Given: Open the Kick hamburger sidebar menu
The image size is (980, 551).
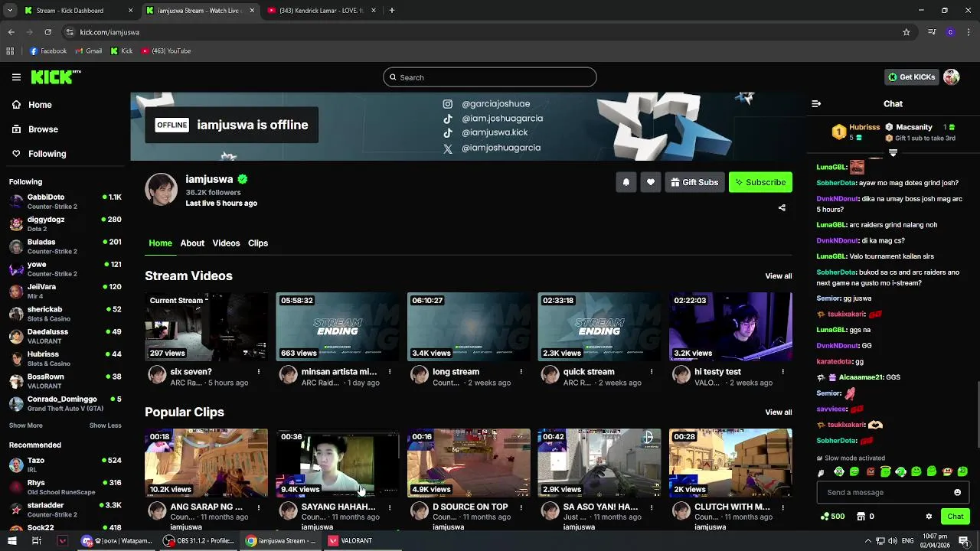Looking at the screenshot, I should 16,77.
